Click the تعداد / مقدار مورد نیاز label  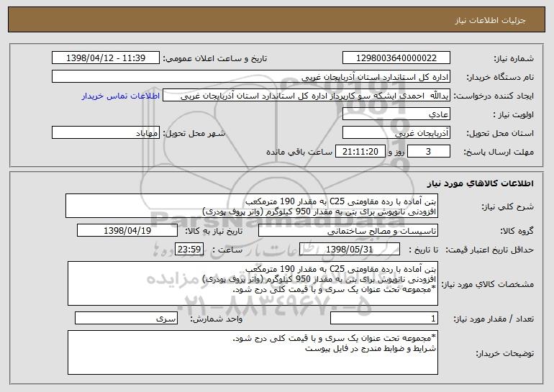click(x=494, y=319)
